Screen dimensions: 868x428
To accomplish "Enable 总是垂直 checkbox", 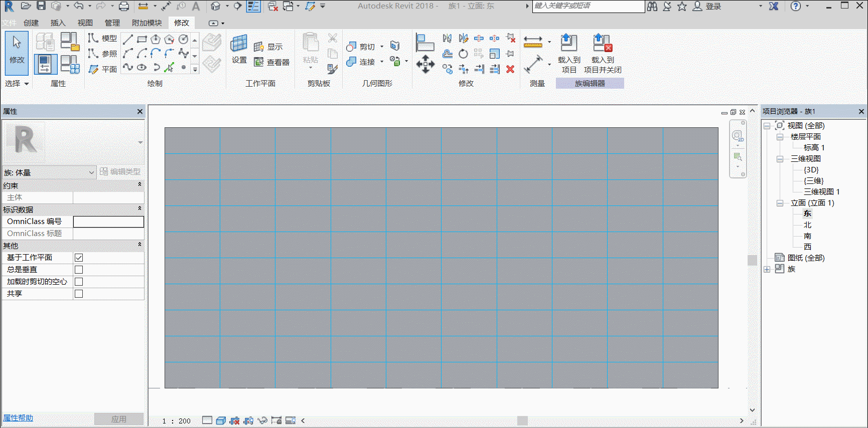I will pos(79,270).
